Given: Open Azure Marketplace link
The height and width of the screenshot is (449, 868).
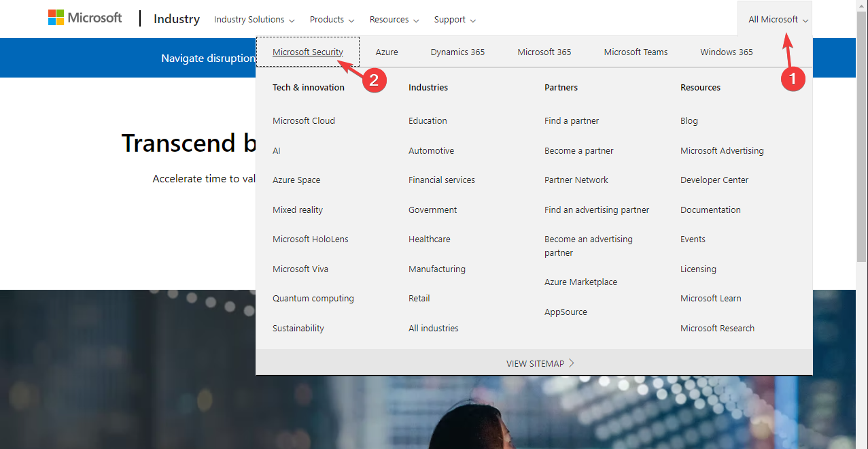Looking at the screenshot, I should (581, 282).
